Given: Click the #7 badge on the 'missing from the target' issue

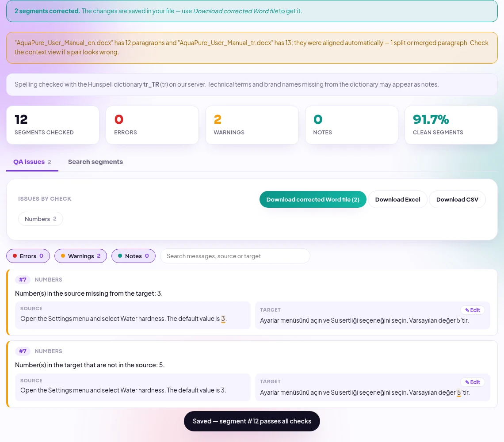Looking at the screenshot, I should click(x=23, y=280).
